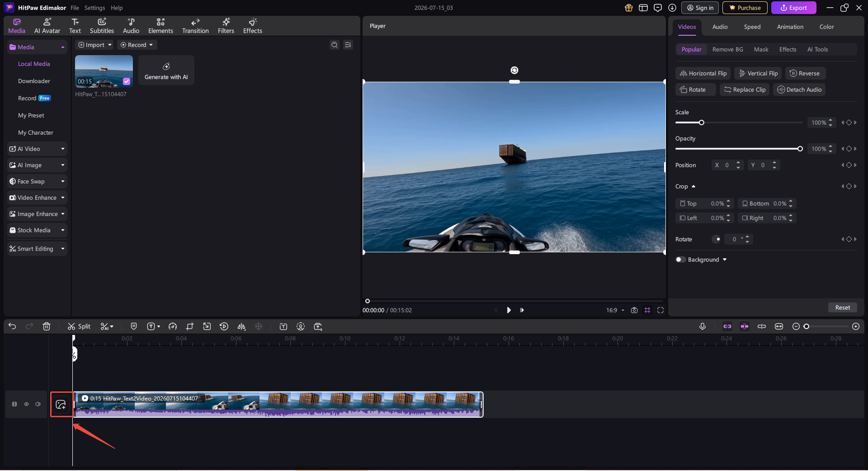The image size is (868, 471).
Task: Click the sort media list icon
Action: (x=348, y=45)
